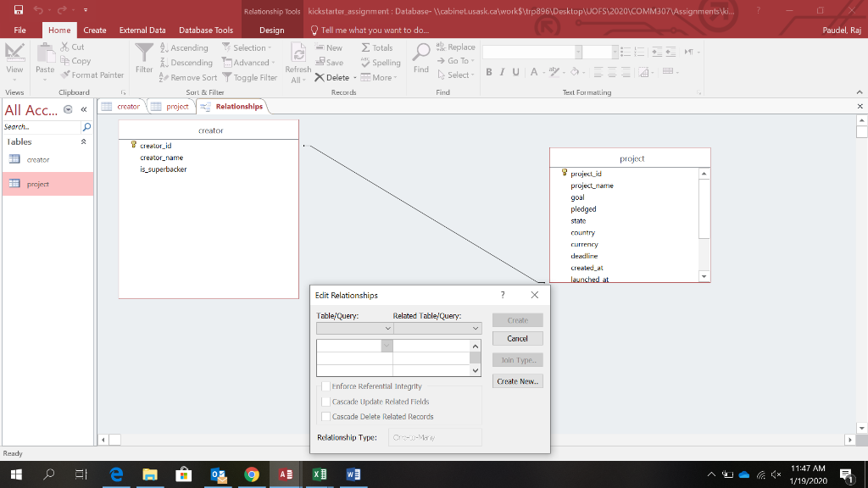The image size is (868, 488).
Task: Open font color picker
Action: click(x=537, y=72)
